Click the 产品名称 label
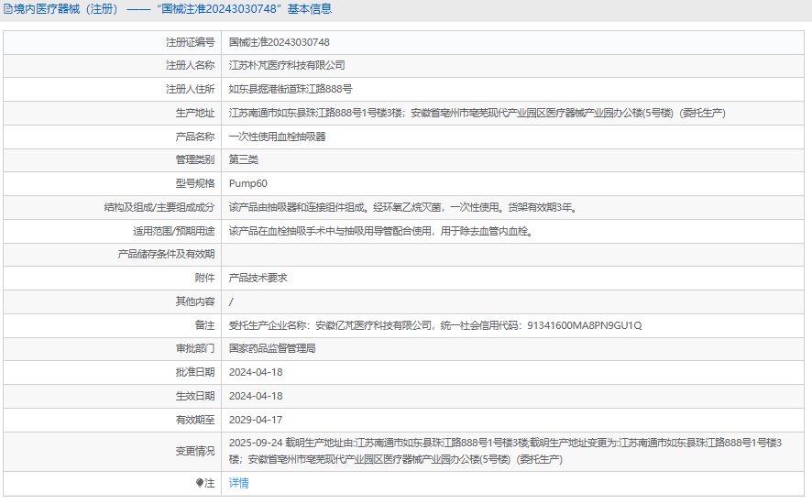 click(194, 137)
